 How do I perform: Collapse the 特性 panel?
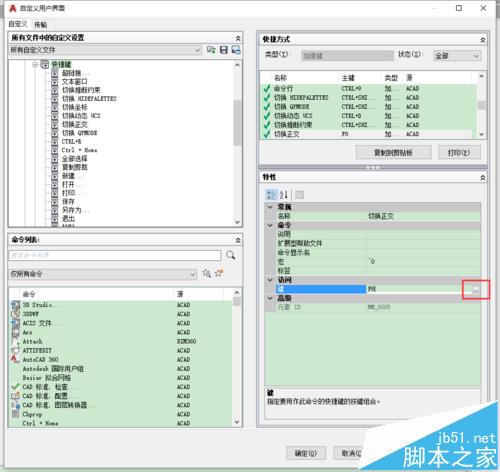482,178
